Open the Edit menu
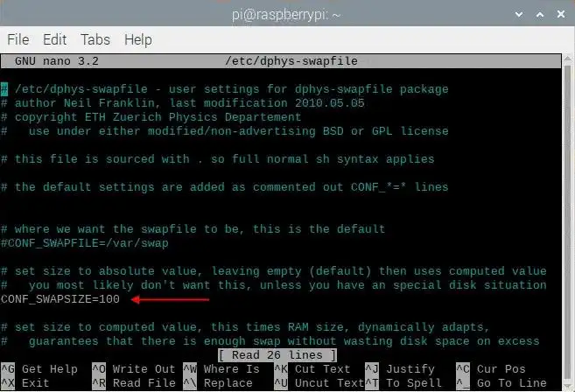575x392 pixels. [54, 39]
